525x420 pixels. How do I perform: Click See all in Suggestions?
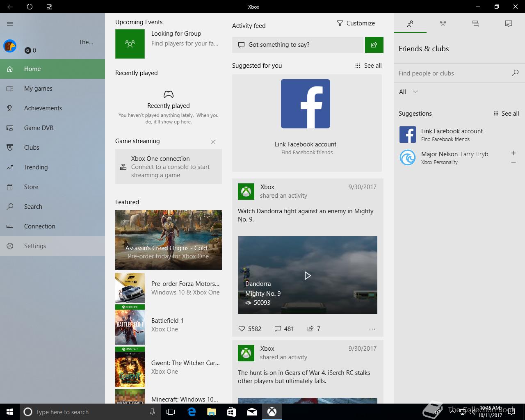(506, 114)
